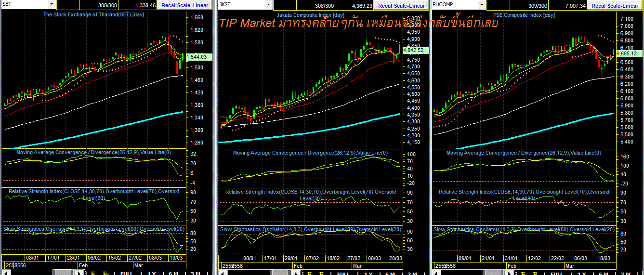Click the MACD(26,12,9) label in JKSE panel
The image size is (644, 275).
(310, 153)
